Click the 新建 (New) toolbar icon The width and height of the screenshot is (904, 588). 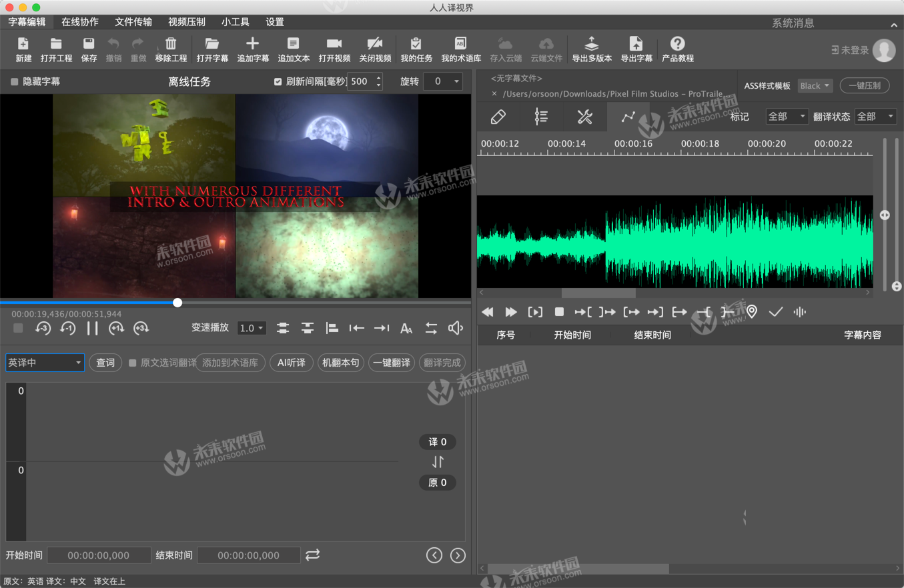click(x=23, y=45)
